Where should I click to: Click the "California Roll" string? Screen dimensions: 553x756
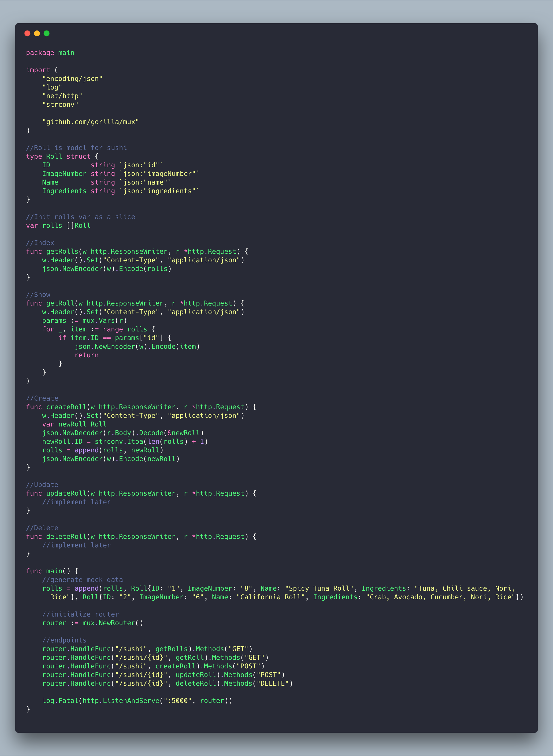270,597
